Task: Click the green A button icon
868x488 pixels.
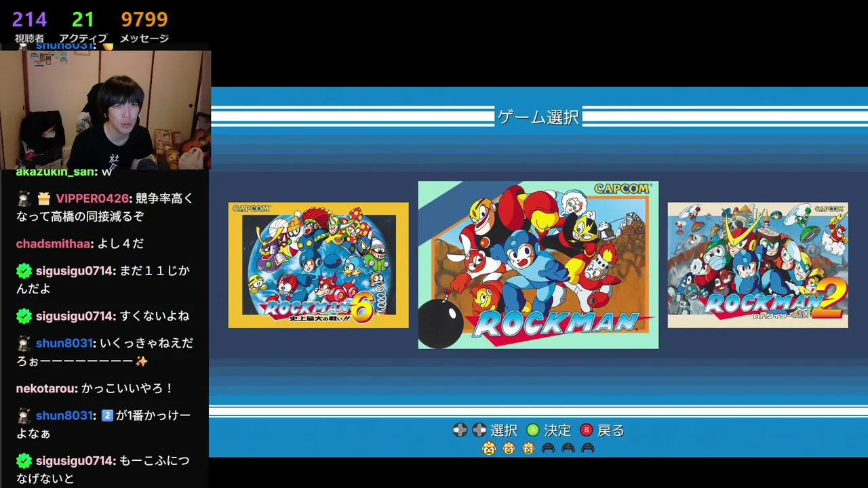Action: 533,430
